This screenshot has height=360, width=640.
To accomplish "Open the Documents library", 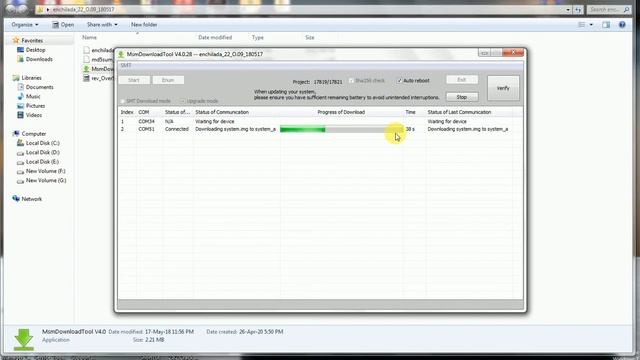I will 39,87.
